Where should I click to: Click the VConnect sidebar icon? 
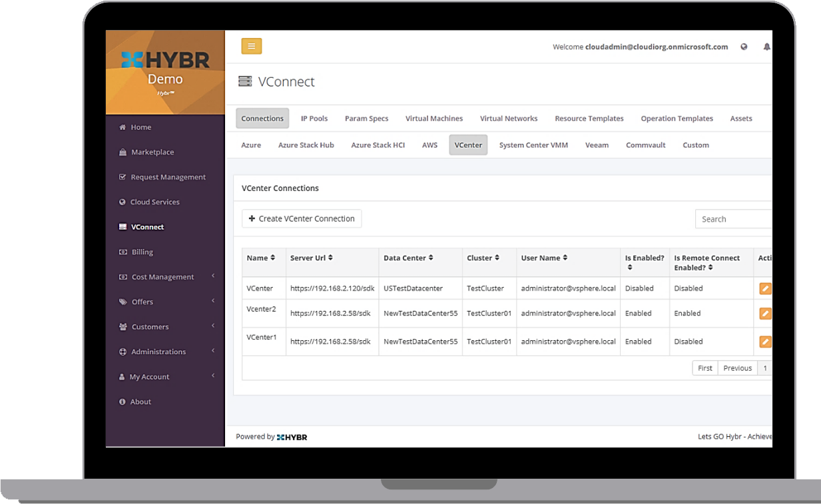coord(123,227)
